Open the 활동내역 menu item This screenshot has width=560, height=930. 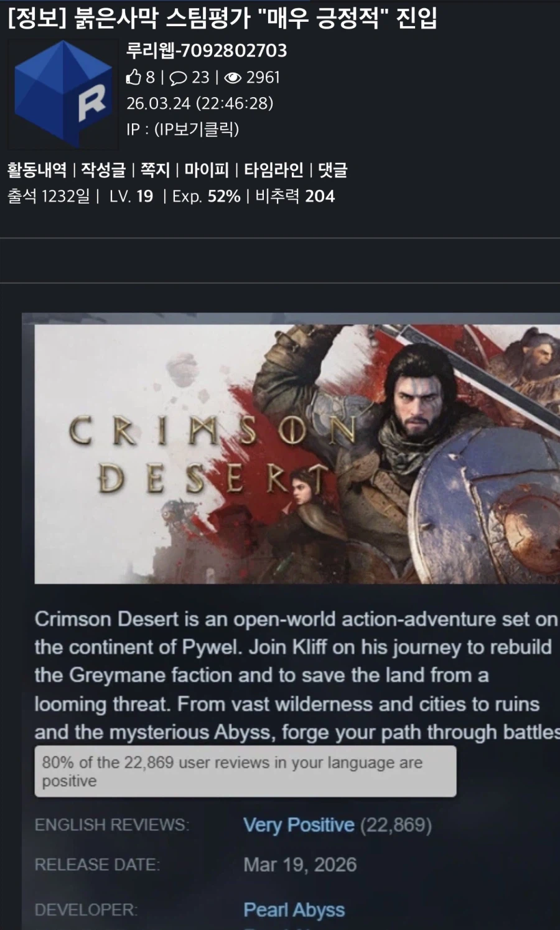(37, 169)
